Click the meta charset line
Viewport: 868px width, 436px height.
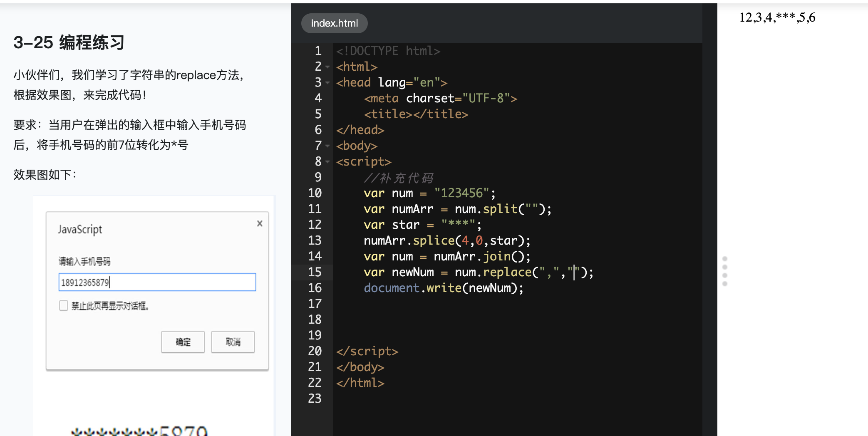(x=441, y=98)
